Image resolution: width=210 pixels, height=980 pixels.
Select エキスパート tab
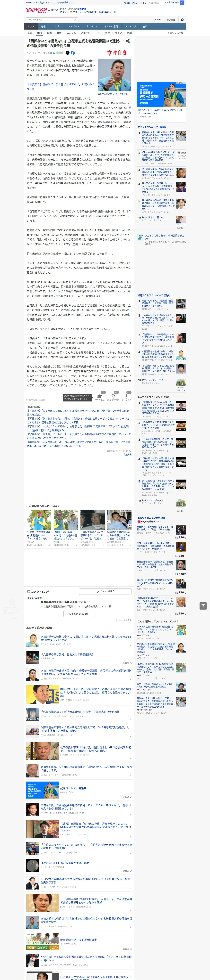[72, 26]
